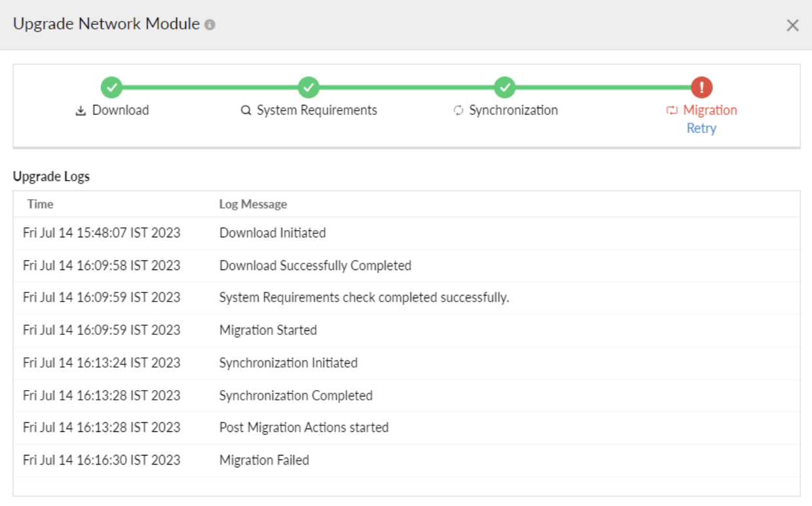Screen dimensions: 812x506
Task: Select the Migration Failed log entry
Action: coord(264,460)
